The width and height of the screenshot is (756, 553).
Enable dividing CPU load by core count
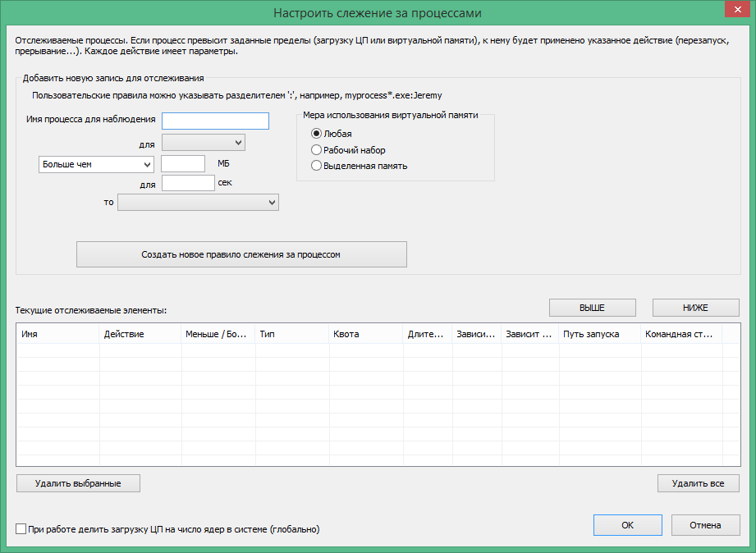point(21,529)
